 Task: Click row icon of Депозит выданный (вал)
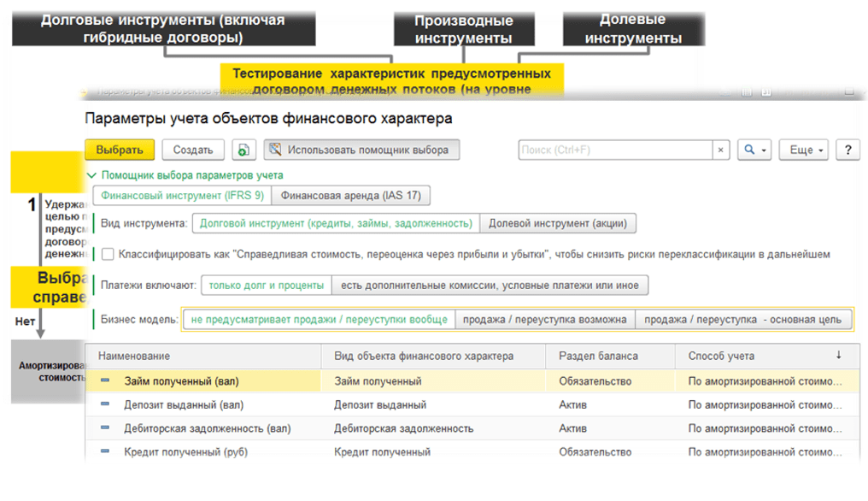(106, 404)
